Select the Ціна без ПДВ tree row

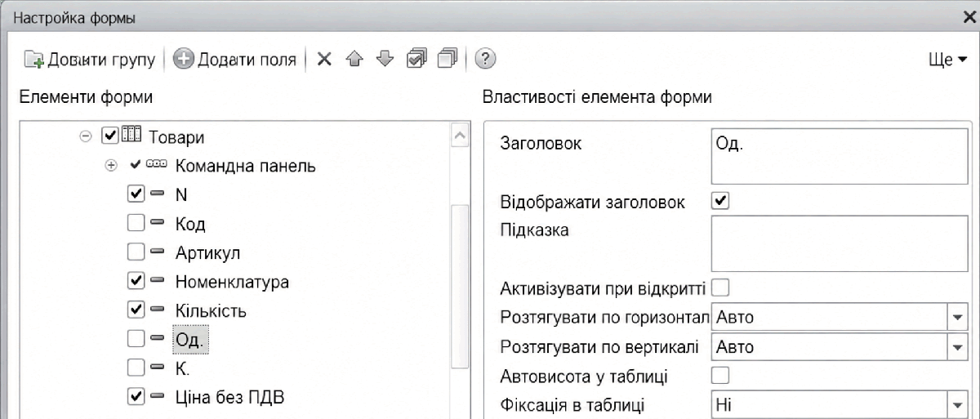point(229,398)
